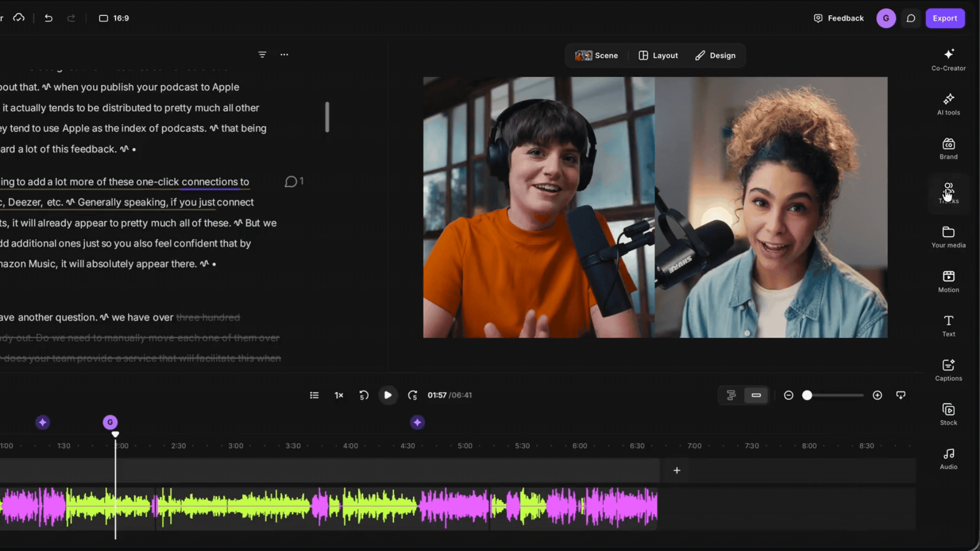
Task: Open the Scene tab
Action: coord(597,55)
